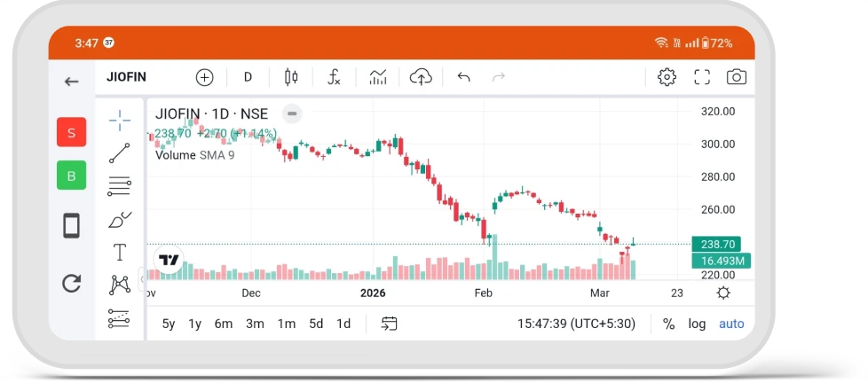
Task: Open the indicators fx menu
Action: pos(334,77)
